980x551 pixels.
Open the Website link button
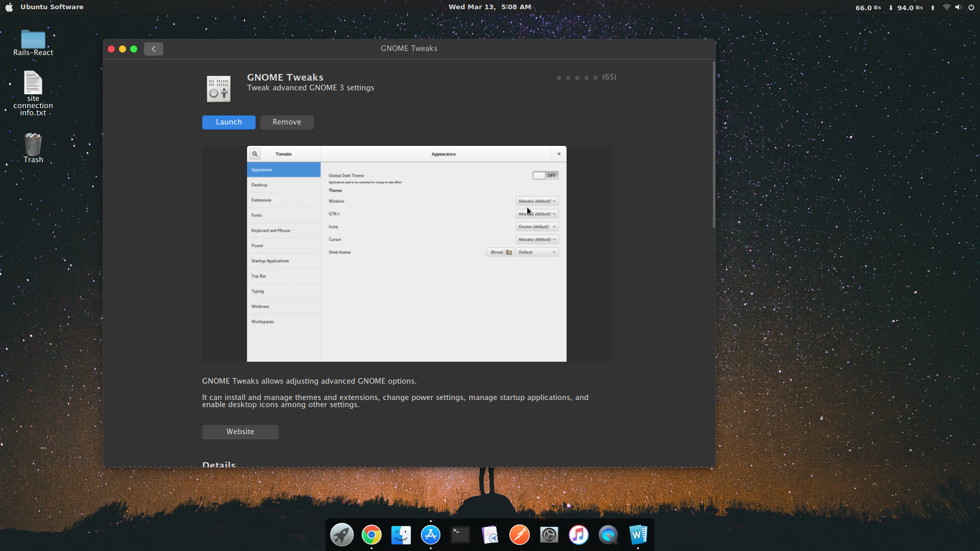240,432
